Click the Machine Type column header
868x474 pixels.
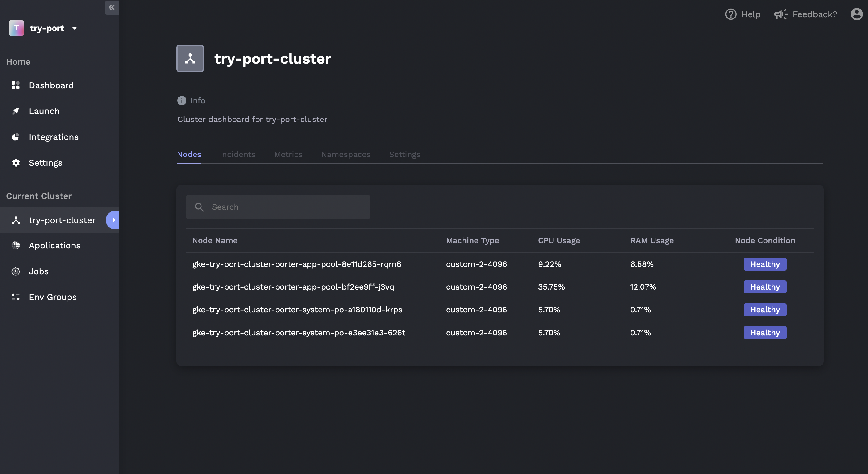(x=472, y=240)
